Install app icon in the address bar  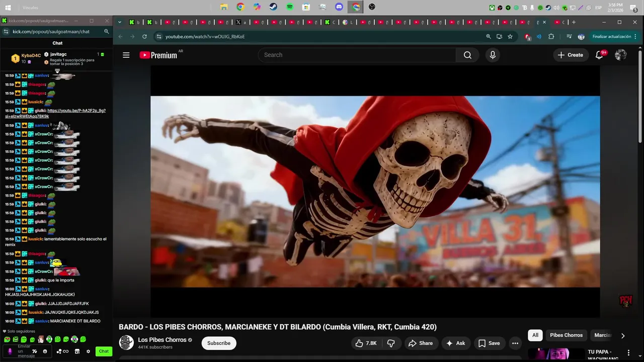499,37
